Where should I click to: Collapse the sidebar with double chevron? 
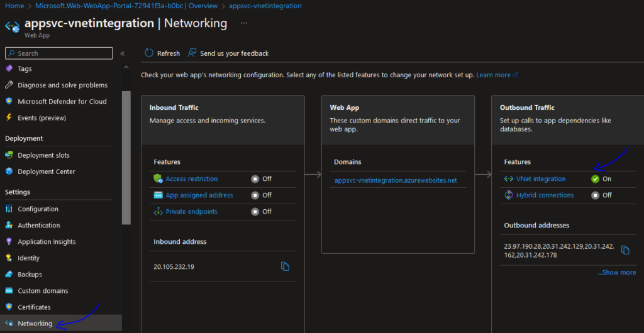pos(122,53)
